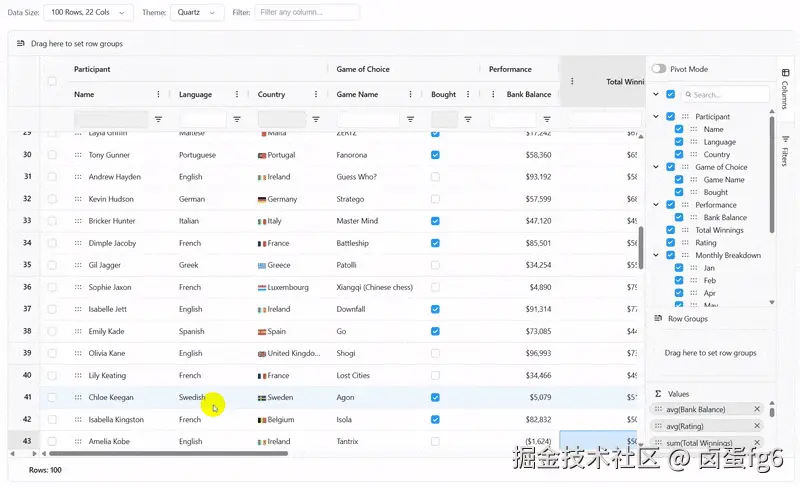Viewport: 800px width, 489px height.
Task: Select the Xiangqi (Chinese chess) cell
Action: click(374, 287)
